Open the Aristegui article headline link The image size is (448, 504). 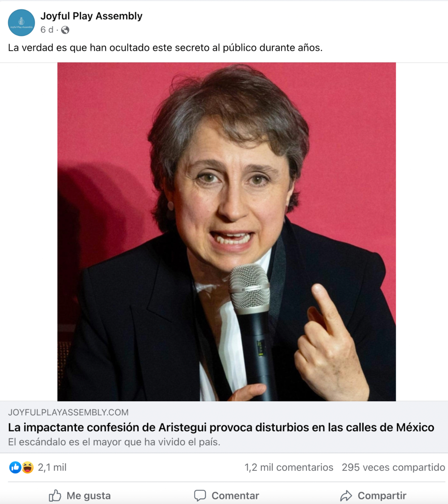pyautogui.click(x=221, y=427)
